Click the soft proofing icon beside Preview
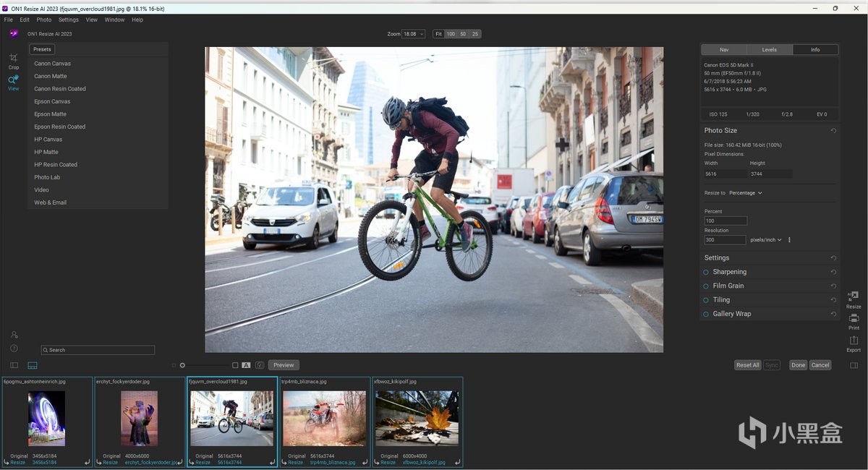 (x=260, y=365)
